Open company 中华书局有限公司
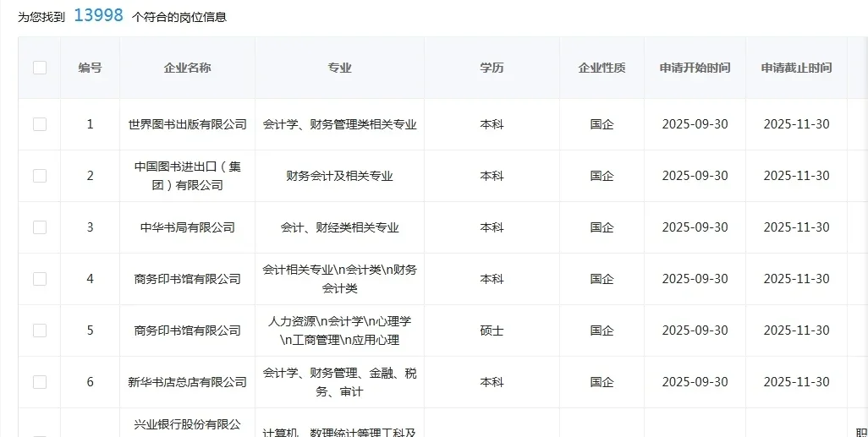The width and height of the screenshot is (868, 437). click(187, 227)
